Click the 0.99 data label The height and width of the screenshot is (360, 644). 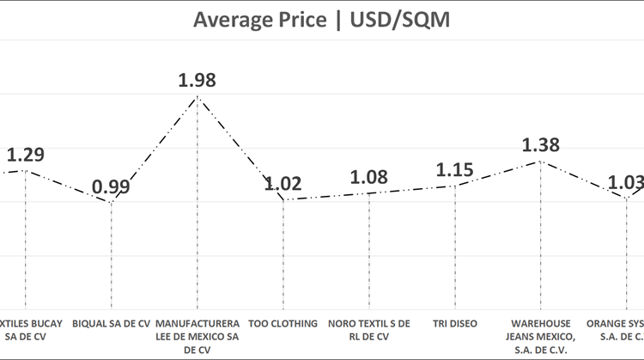click(x=112, y=187)
